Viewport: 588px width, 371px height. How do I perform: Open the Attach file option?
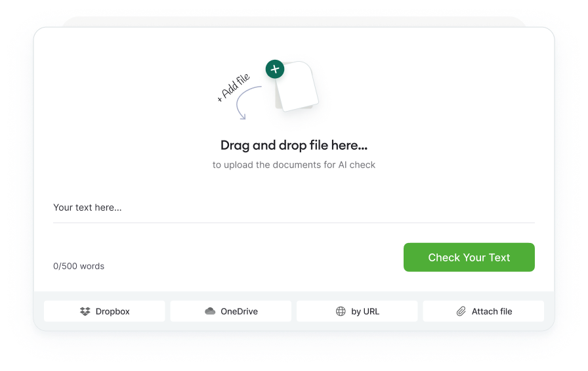coord(484,311)
